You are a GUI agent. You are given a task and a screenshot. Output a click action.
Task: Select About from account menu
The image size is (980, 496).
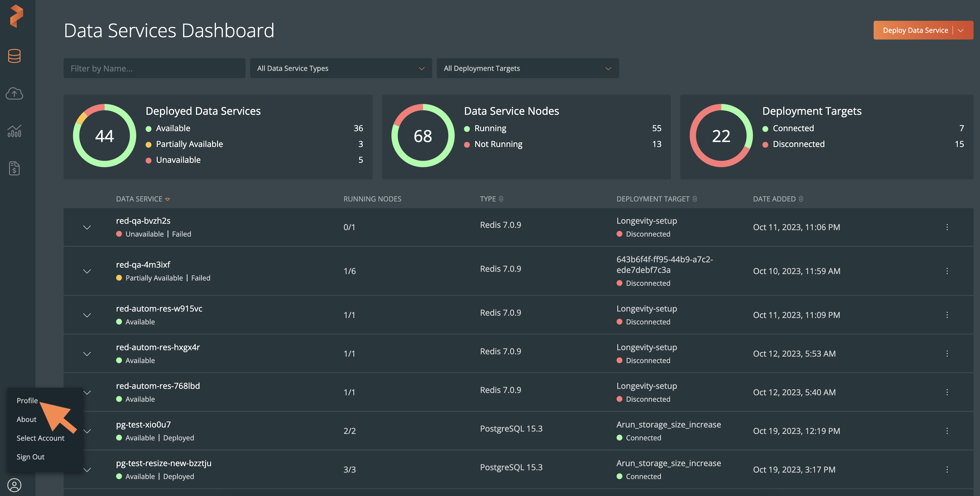(27, 419)
